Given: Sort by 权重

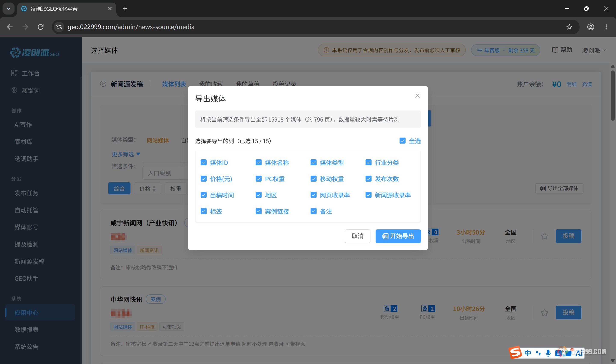Looking at the screenshot, I should (x=176, y=188).
